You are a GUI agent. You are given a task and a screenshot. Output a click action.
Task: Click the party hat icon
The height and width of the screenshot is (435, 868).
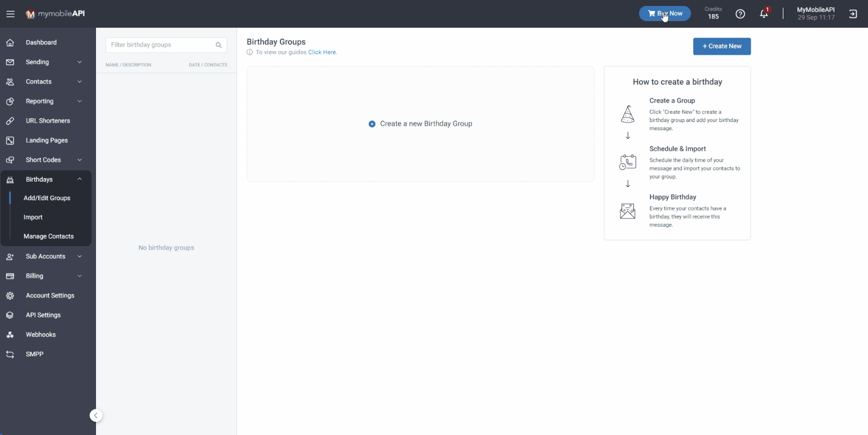point(628,114)
